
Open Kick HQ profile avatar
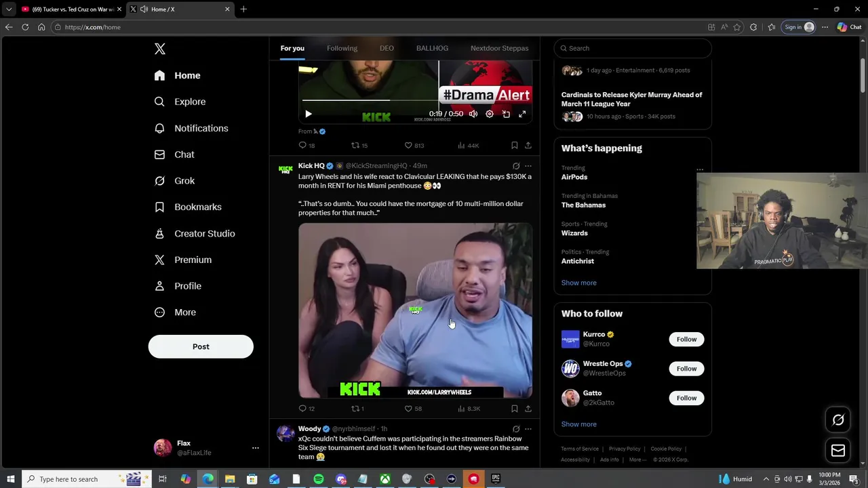coord(285,169)
